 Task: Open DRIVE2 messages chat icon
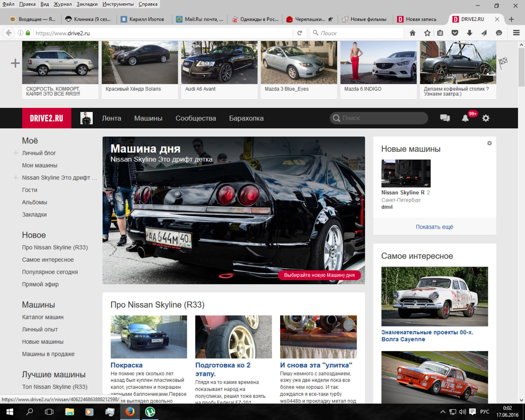click(445, 118)
